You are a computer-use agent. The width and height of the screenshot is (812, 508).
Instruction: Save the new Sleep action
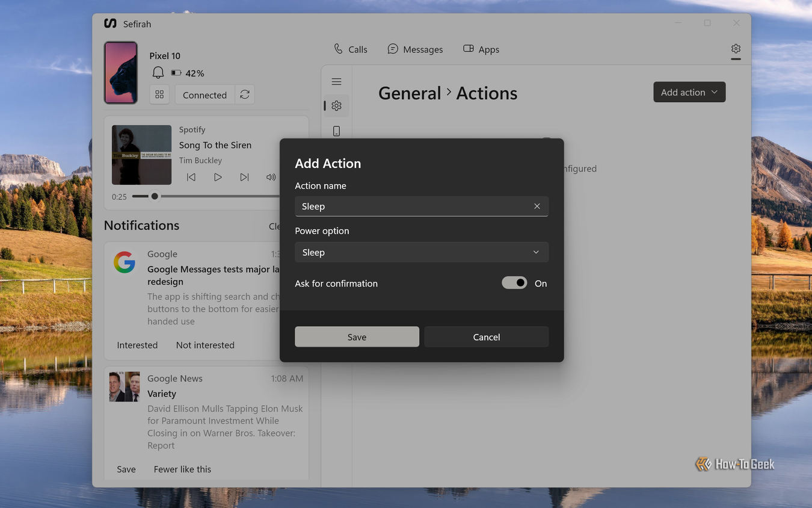357,337
